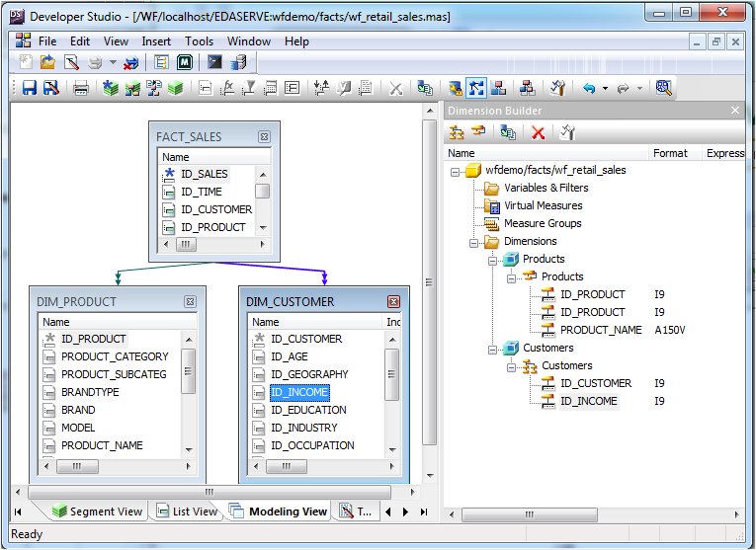Image resolution: width=756 pixels, height=550 pixels.
Task: Click red X delete in Dimension Builder
Action: pos(538,132)
